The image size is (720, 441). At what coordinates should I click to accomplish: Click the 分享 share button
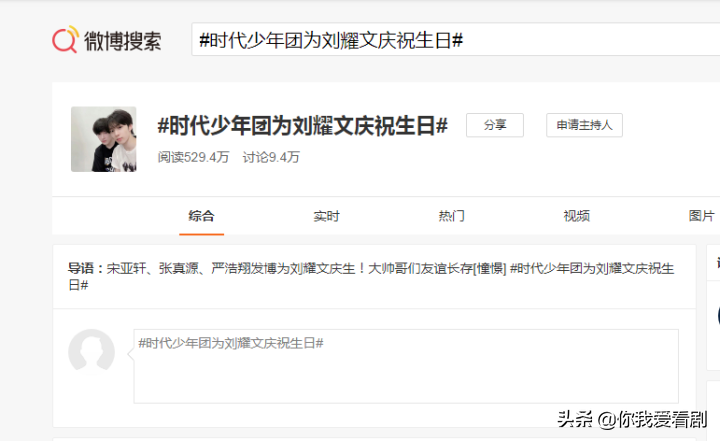(x=495, y=125)
